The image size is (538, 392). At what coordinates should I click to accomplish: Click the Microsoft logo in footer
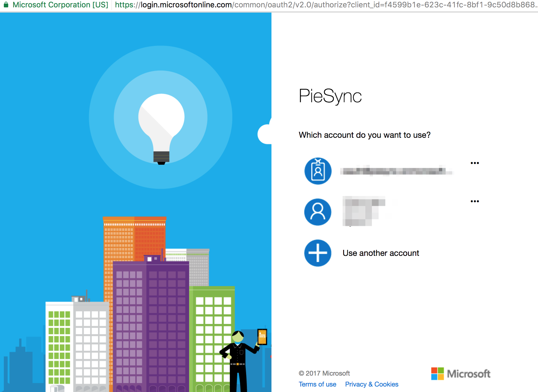pos(461,374)
